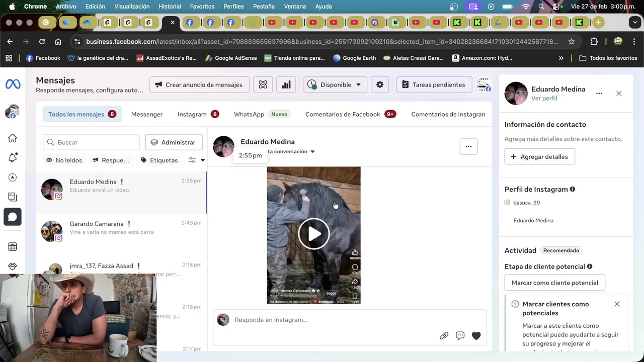
Task: Open Home icon in left sidebar
Action: (x=13, y=138)
